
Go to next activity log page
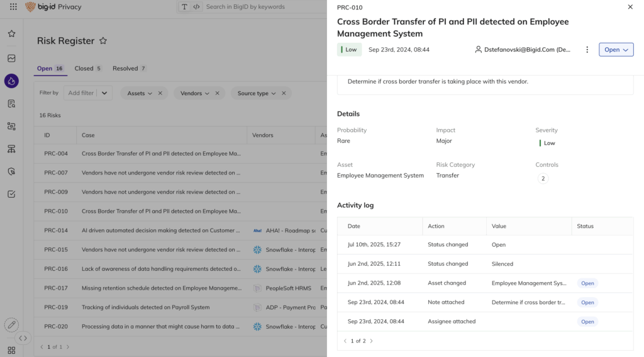pos(371,341)
